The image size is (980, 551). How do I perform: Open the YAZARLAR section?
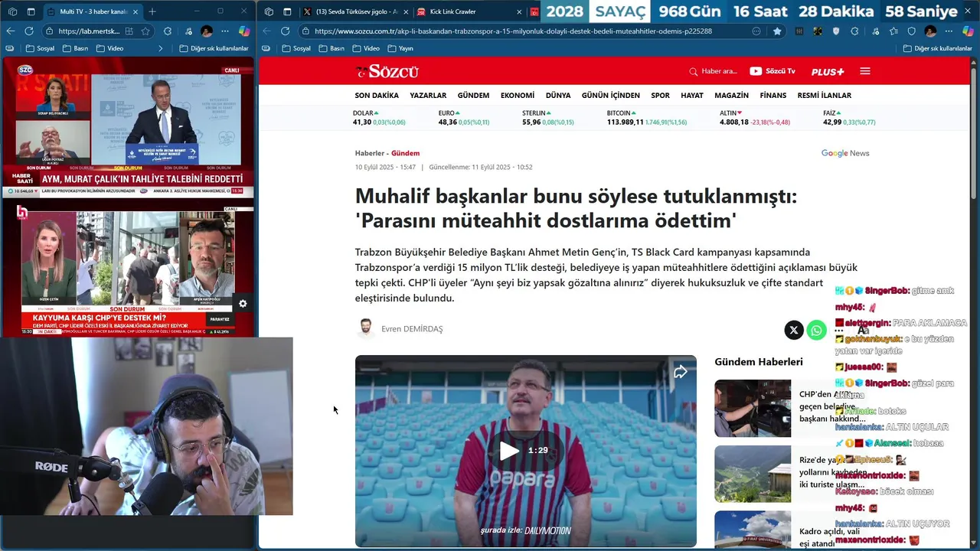428,96
